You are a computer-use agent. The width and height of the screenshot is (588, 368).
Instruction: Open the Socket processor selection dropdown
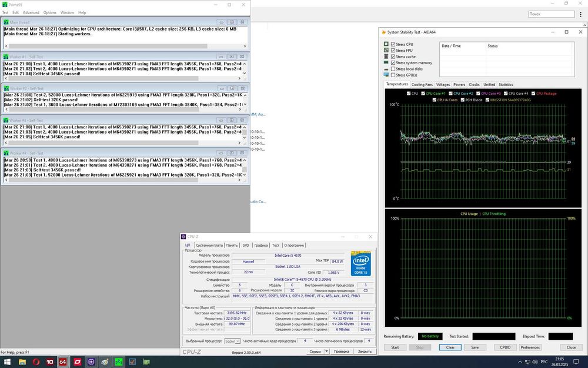(x=232, y=341)
